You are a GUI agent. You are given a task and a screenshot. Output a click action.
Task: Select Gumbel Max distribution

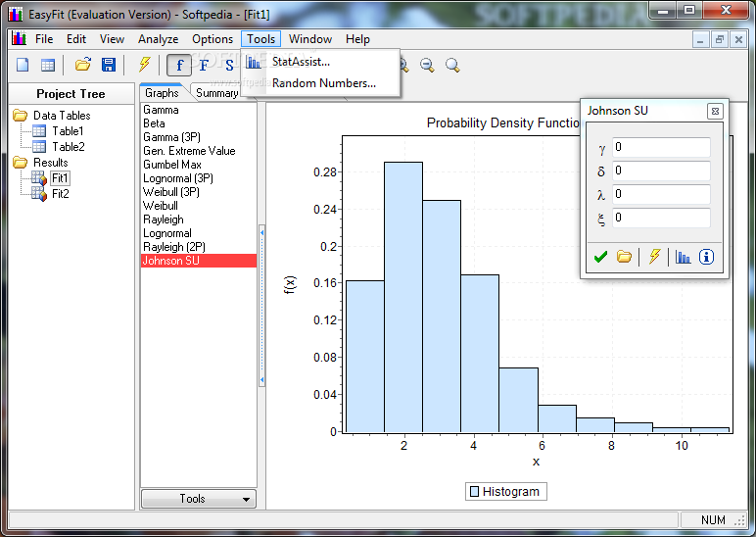[x=198, y=165]
